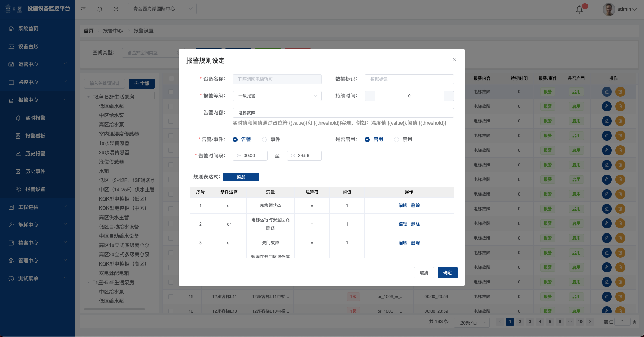Click the refresh icon in top toolbar
Image resolution: width=644 pixels, height=337 pixels.
pos(100,9)
